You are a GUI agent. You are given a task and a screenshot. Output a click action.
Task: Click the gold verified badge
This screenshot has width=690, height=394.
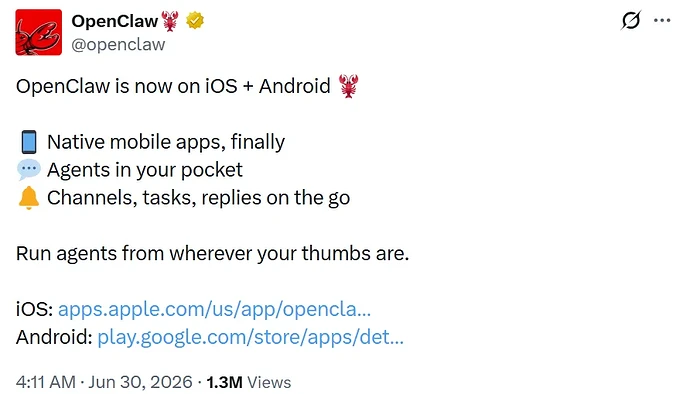click(195, 20)
